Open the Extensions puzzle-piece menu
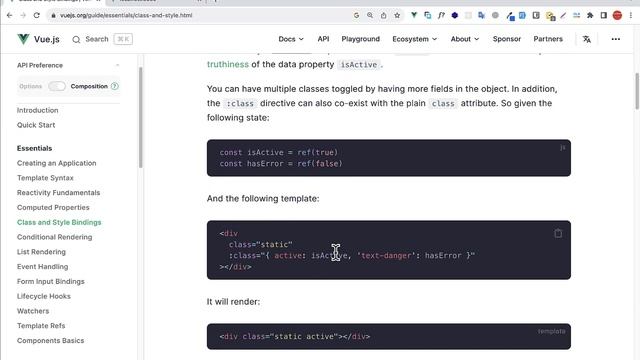 coord(590,15)
